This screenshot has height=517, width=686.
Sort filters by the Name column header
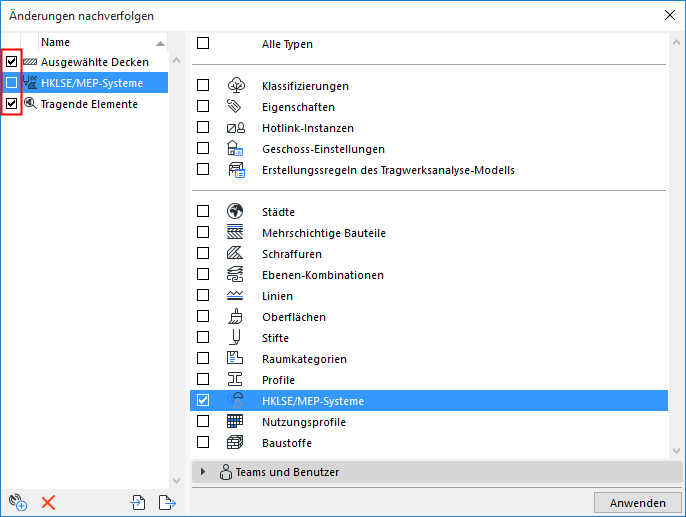[103, 42]
